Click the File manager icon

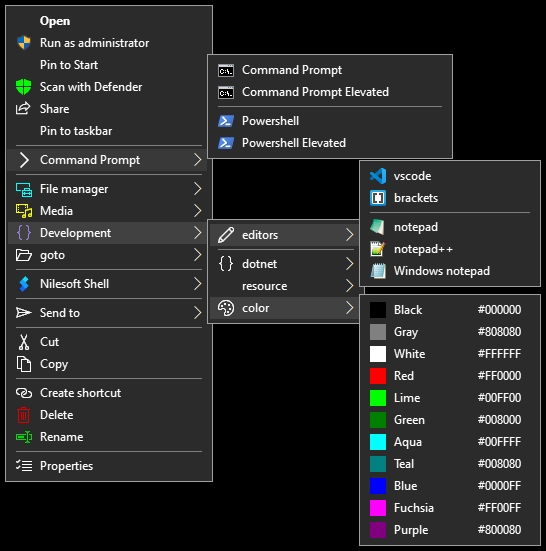point(24,189)
